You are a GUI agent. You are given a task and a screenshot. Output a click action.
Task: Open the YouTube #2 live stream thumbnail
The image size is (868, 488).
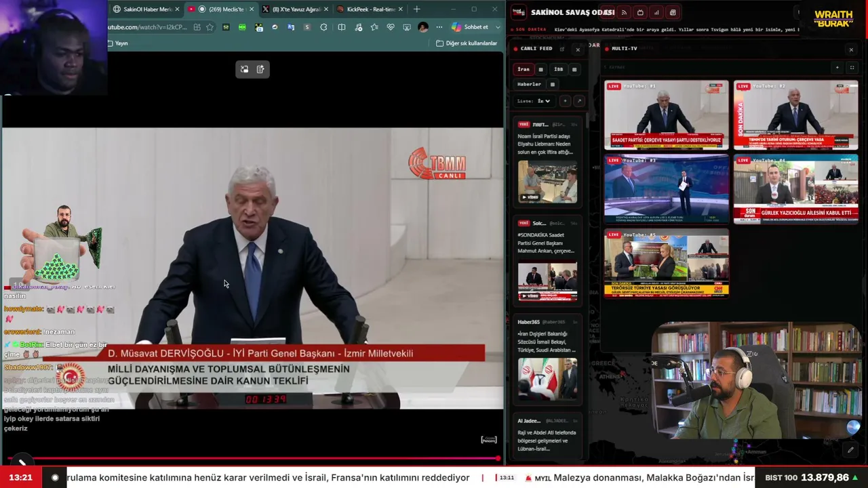(795, 115)
